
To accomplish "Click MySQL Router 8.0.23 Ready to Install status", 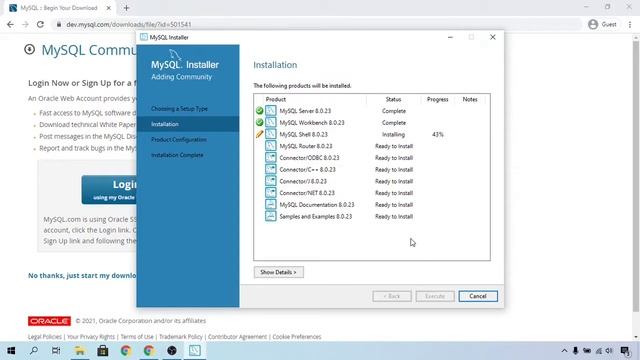I will [394, 146].
